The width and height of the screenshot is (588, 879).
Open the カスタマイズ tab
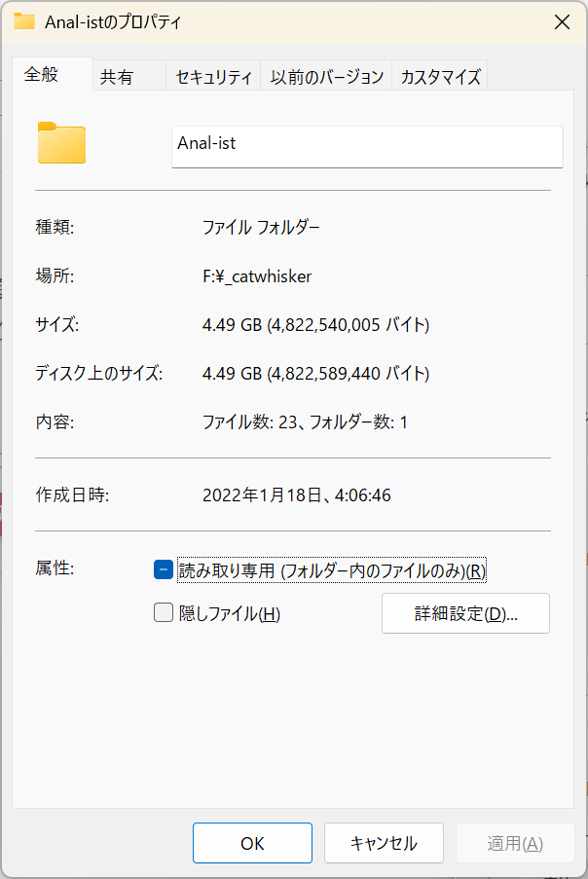pos(440,77)
